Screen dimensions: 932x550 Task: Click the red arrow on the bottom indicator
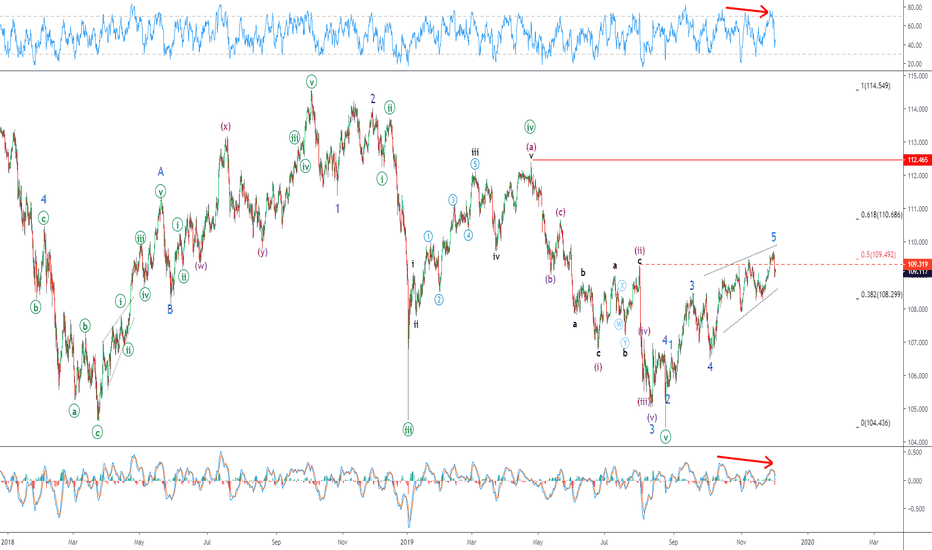[x=745, y=460]
